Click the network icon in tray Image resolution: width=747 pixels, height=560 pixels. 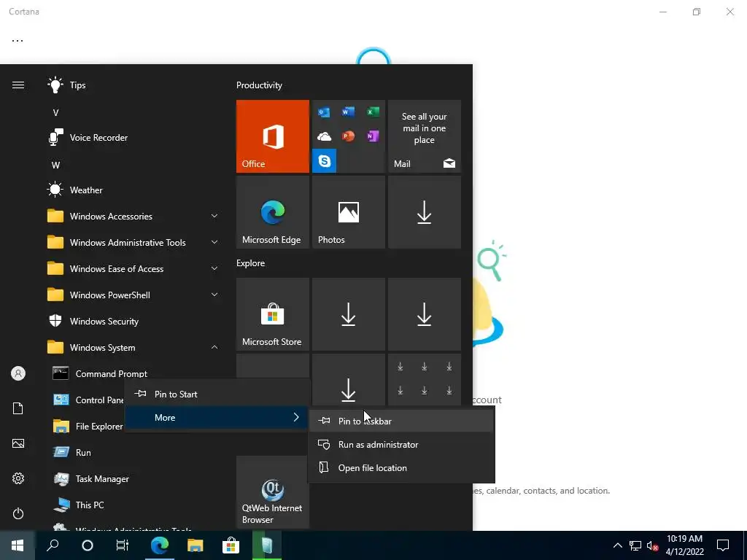(635, 545)
